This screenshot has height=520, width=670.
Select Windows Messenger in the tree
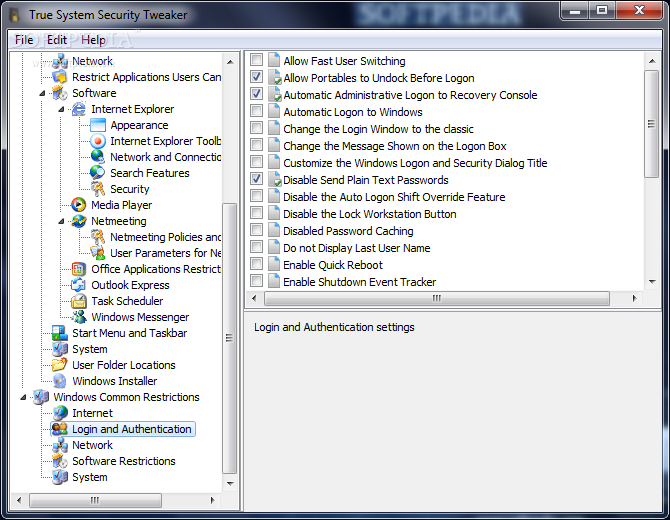tap(140, 317)
